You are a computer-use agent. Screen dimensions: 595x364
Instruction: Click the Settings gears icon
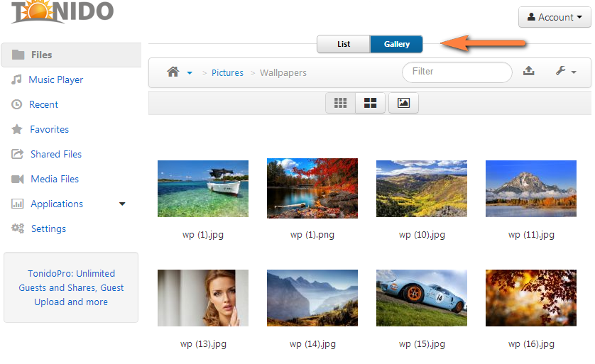click(x=18, y=228)
